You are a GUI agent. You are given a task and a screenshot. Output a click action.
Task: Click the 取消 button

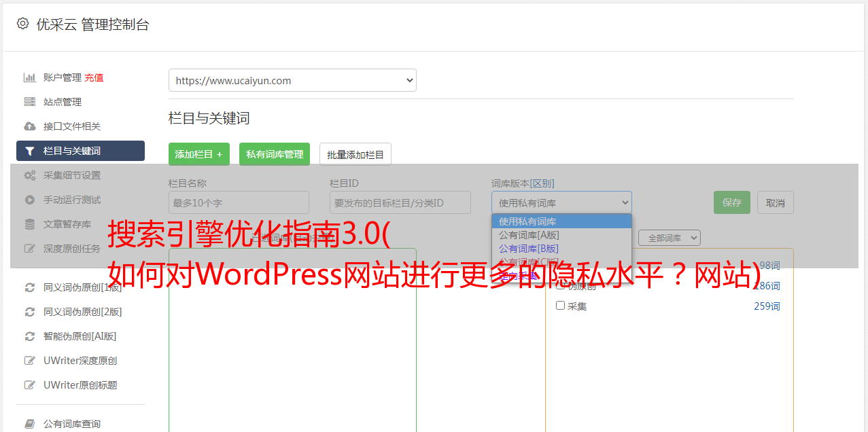coord(776,202)
